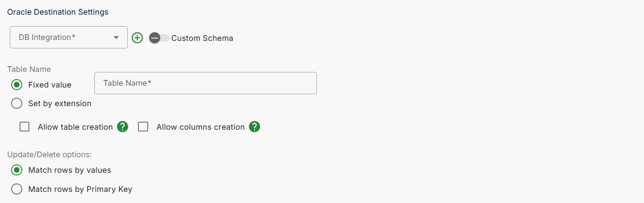This screenshot has width=644, height=203.
Task: Click the DB Integration dropdown arrow
Action: coord(116,38)
